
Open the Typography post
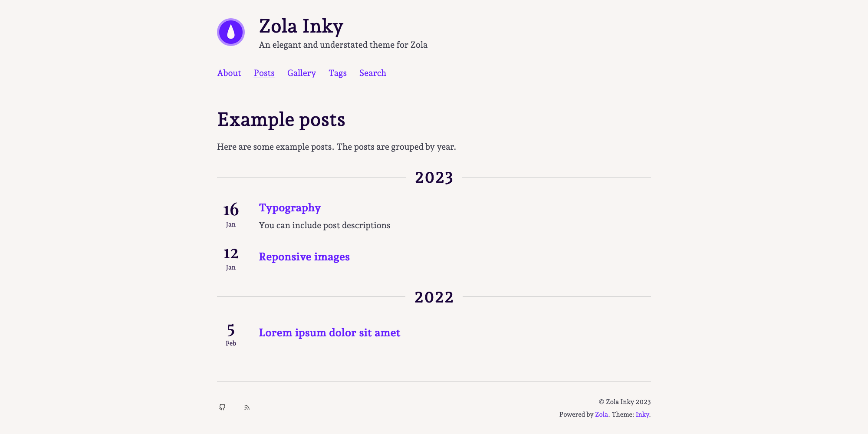pyautogui.click(x=290, y=208)
